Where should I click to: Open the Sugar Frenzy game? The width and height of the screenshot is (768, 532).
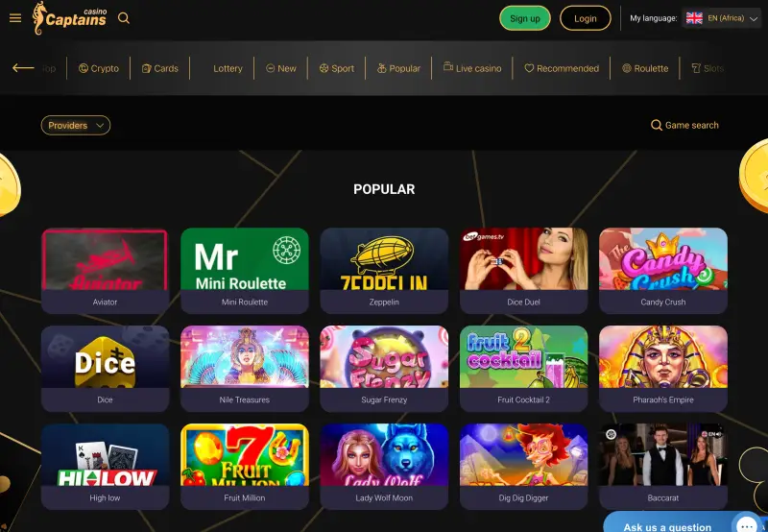pyautogui.click(x=384, y=369)
